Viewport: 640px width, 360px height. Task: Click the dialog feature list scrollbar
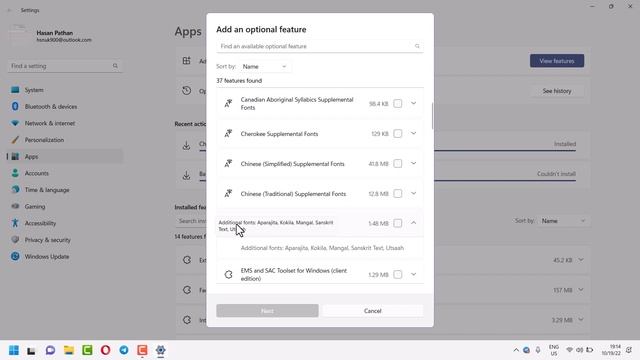432,116
